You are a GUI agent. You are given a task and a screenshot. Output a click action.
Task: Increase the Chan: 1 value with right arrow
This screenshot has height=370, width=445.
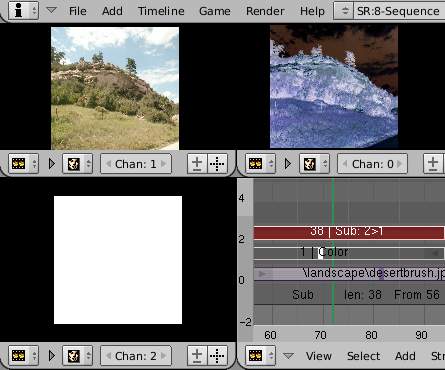point(164,164)
